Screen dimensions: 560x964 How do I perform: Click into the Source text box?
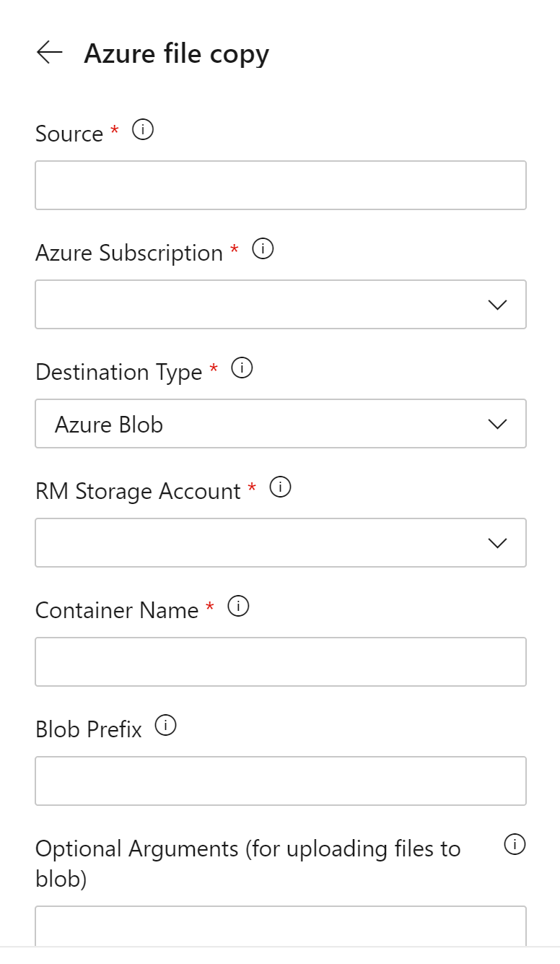pos(281,186)
